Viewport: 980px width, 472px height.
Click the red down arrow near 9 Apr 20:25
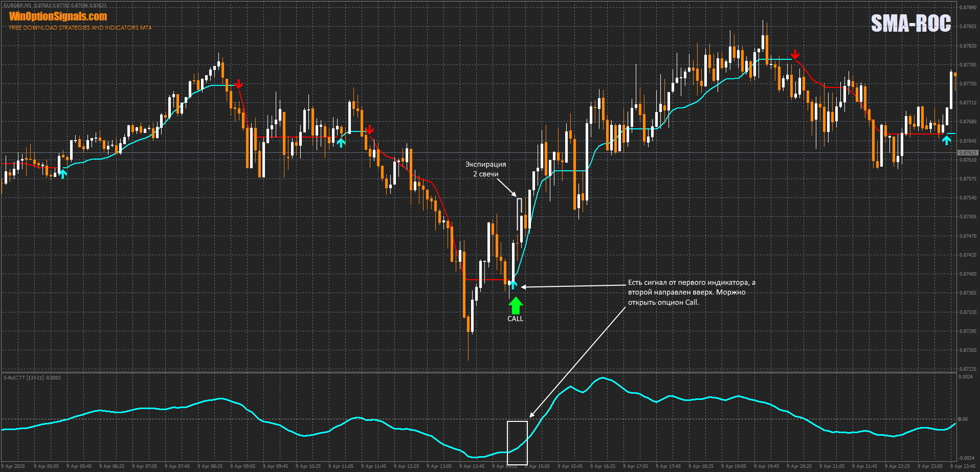click(x=795, y=55)
